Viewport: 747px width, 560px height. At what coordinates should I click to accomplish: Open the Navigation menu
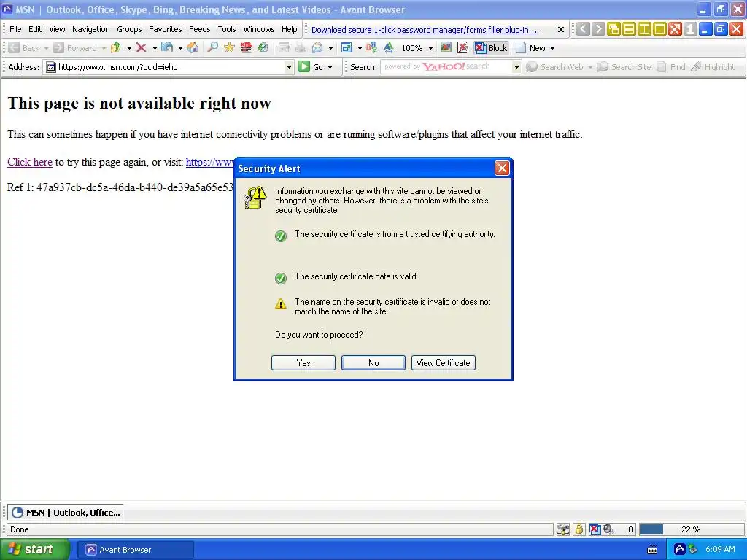click(x=91, y=29)
